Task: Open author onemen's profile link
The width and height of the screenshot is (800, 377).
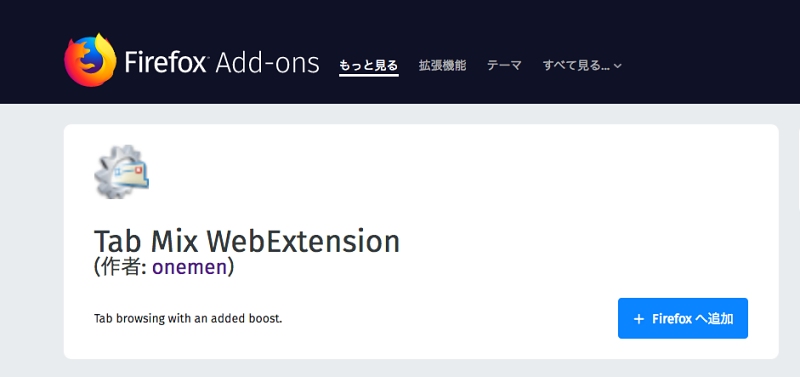Action: (189, 267)
